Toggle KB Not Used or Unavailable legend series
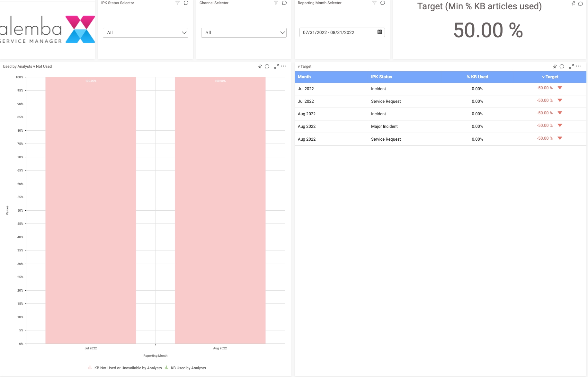Viewport: 588px width, 377px height. 128,368
